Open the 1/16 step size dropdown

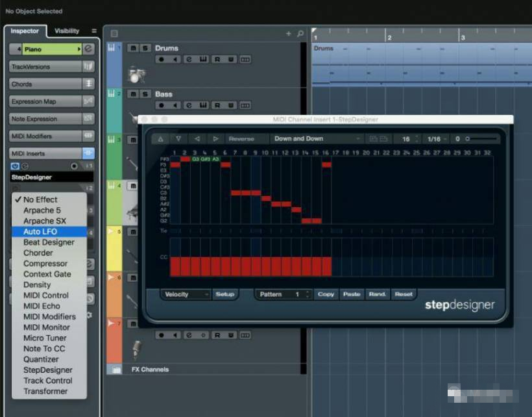[435, 139]
